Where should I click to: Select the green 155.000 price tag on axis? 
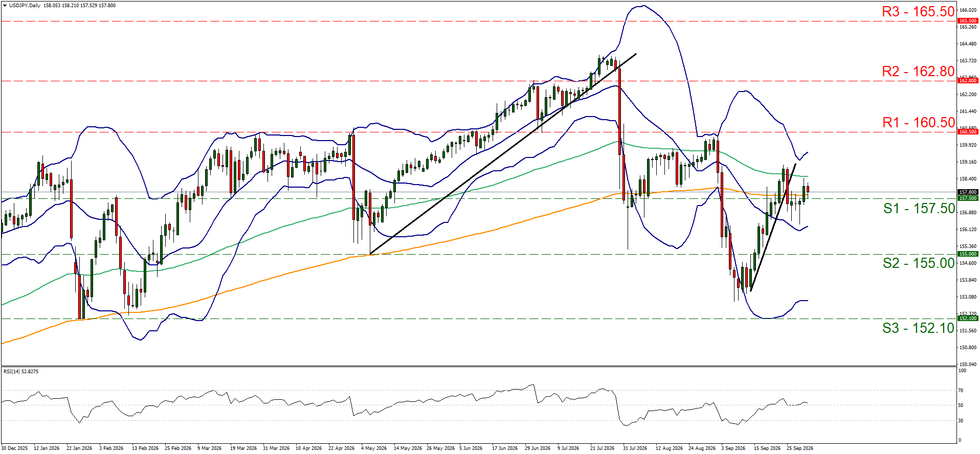(968, 254)
